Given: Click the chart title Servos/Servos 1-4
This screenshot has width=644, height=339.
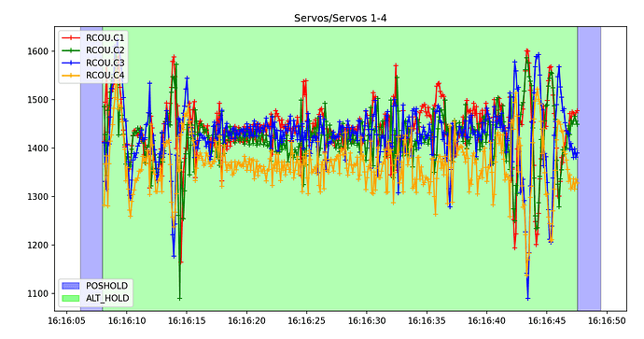Looking at the screenshot, I should (x=341, y=18).
